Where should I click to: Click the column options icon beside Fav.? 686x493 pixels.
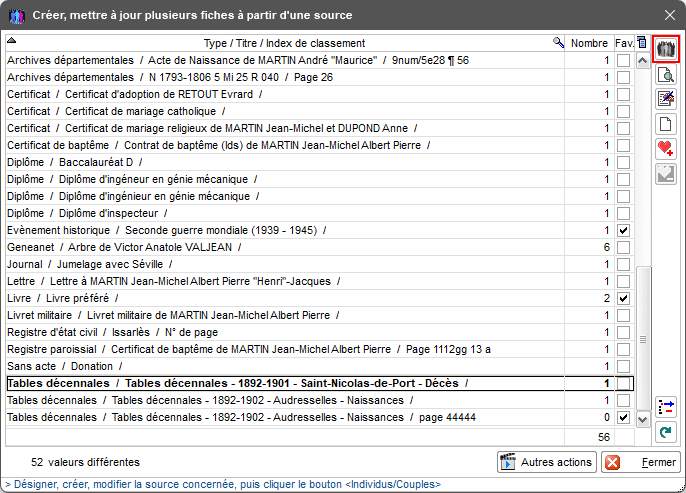click(x=641, y=42)
